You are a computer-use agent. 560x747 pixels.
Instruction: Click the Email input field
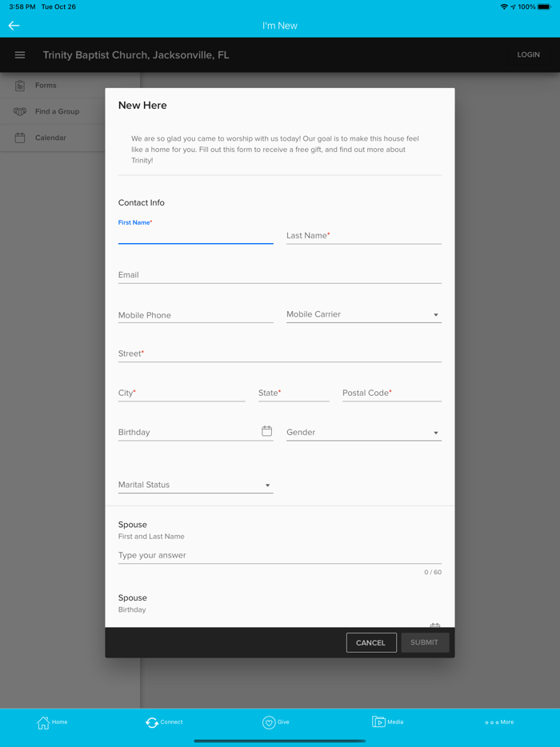[x=280, y=275]
